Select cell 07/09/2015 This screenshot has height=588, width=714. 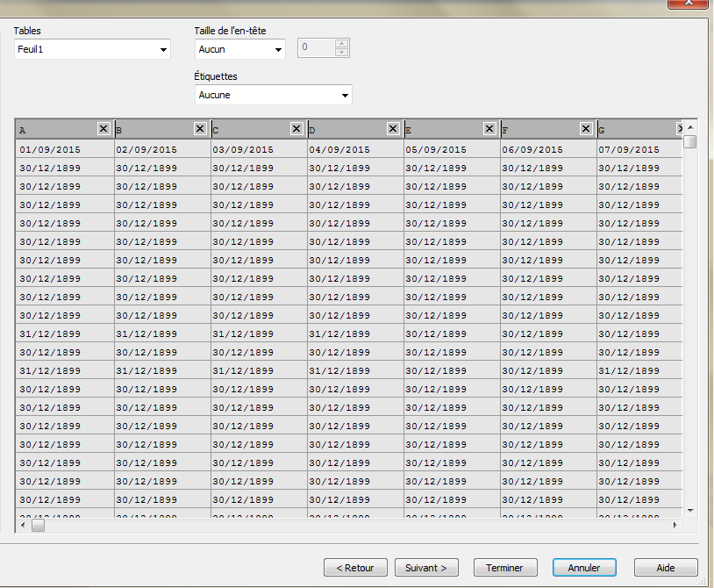pyautogui.click(x=639, y=149)
